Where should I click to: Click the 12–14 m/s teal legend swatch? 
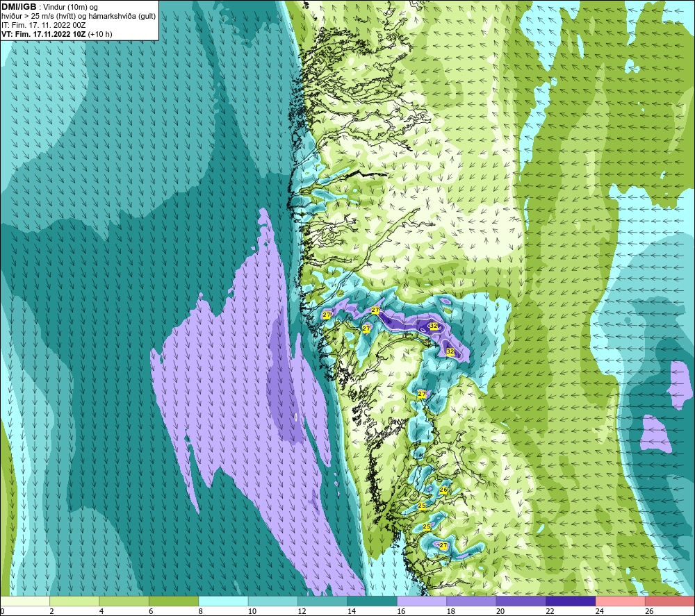[322, 601]
